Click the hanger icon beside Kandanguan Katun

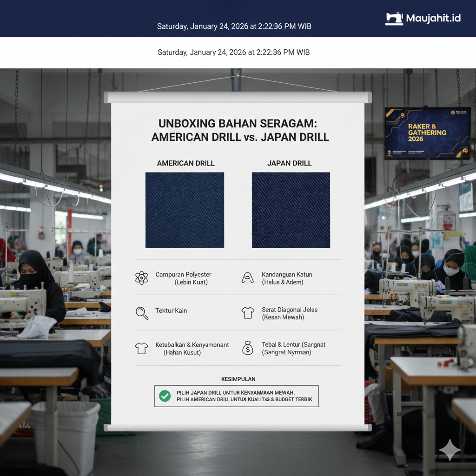pyautogui.click(x=247, y=278)
